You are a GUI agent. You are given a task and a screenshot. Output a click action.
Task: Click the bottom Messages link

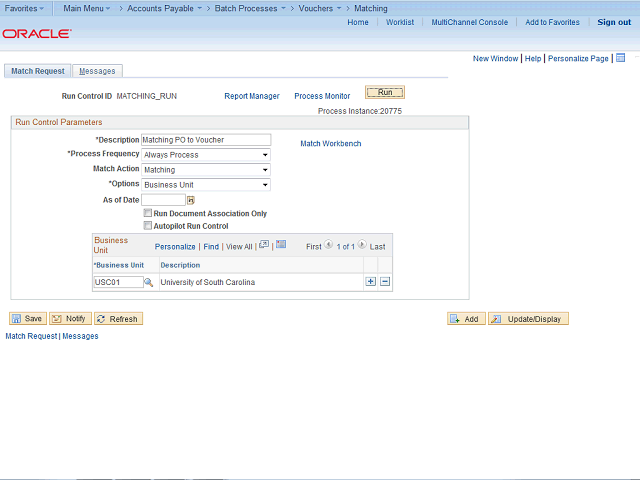tap(80, 336)
